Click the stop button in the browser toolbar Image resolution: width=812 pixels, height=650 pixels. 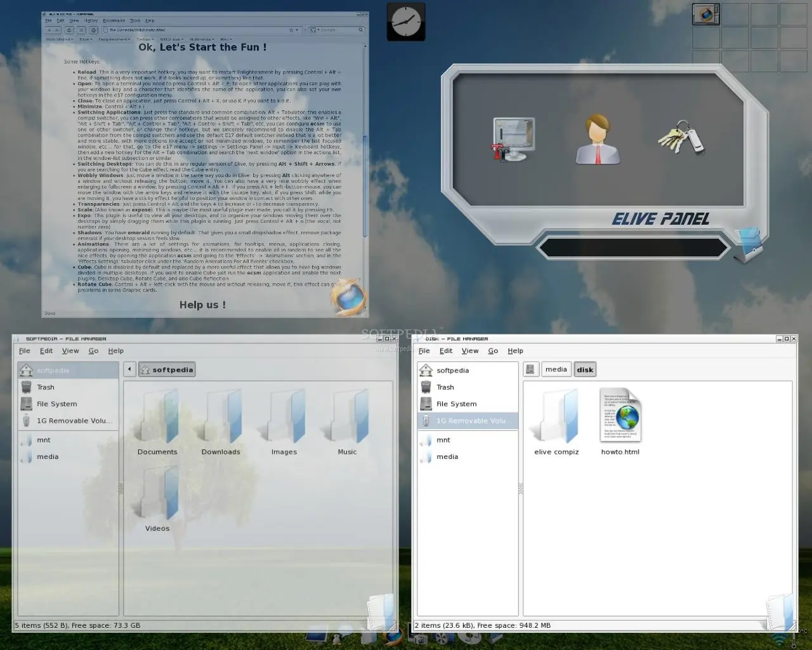tap(81, 30)
